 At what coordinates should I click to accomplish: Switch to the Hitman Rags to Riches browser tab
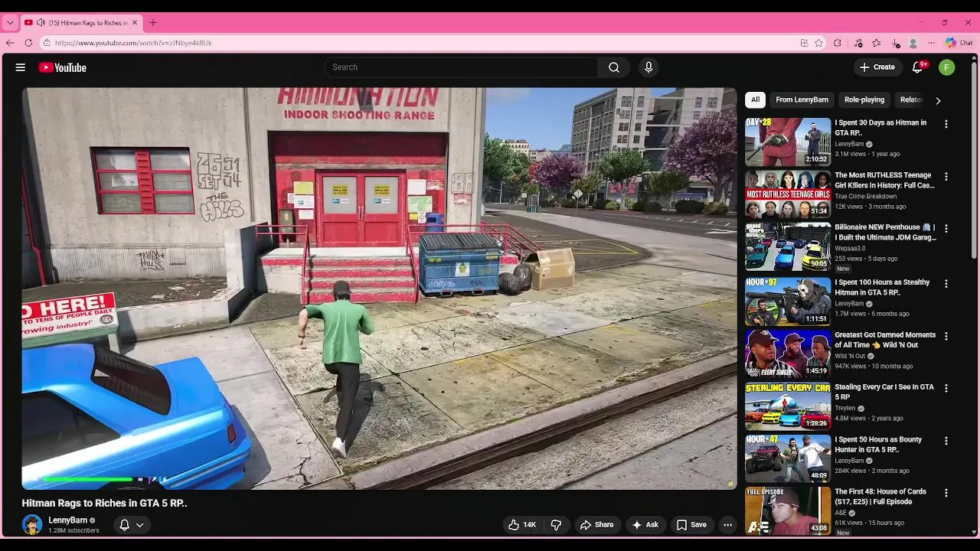81,23
